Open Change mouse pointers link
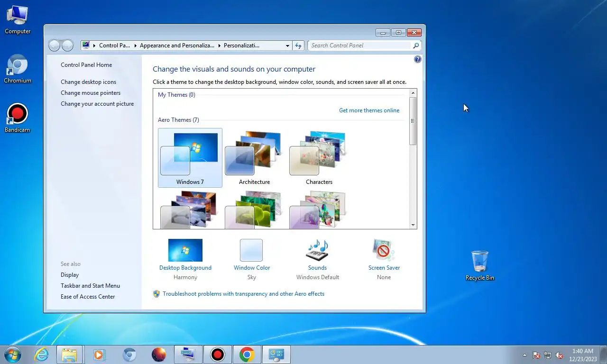Image resolution: width=607 pixels, height=364 pixels. (91, 93)
